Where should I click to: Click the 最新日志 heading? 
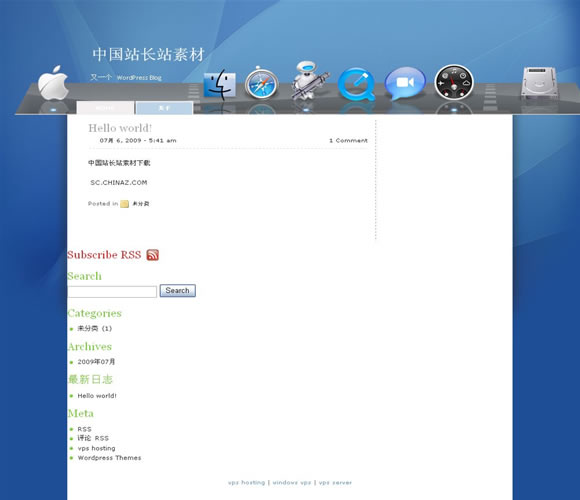pos(90,379)
